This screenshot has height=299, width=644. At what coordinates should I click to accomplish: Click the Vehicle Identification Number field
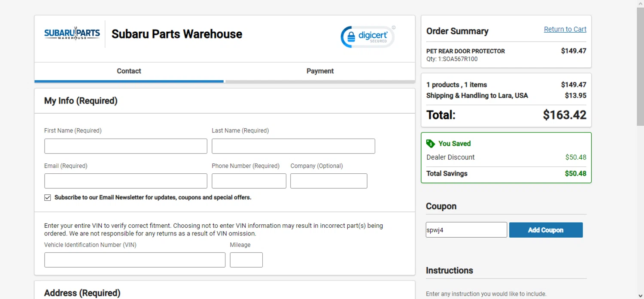(135, 260)
